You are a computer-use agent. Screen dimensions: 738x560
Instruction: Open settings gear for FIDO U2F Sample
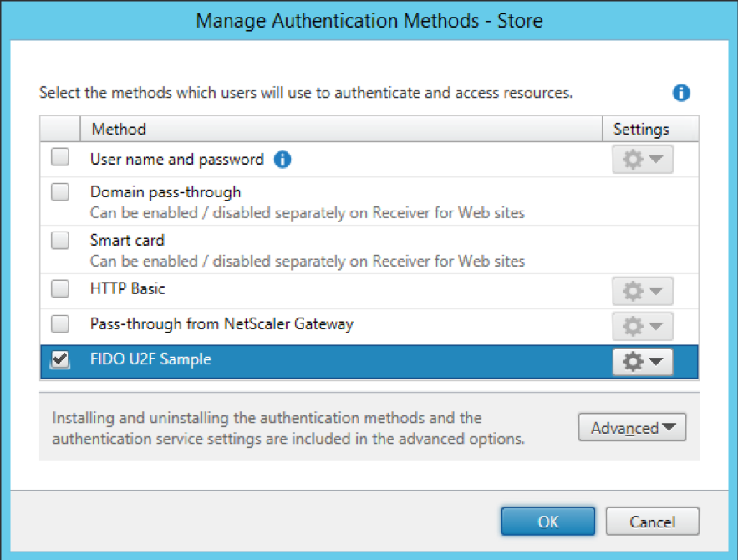642,361
